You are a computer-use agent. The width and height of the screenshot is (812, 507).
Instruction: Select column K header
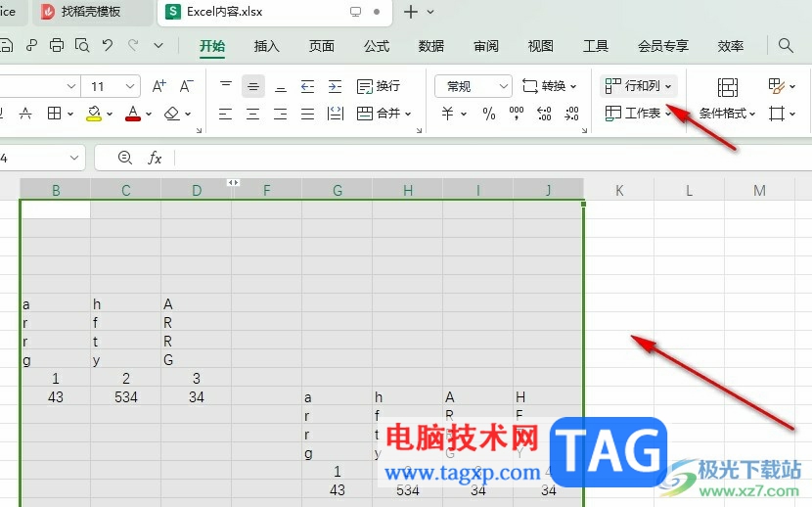pos(619,190)
